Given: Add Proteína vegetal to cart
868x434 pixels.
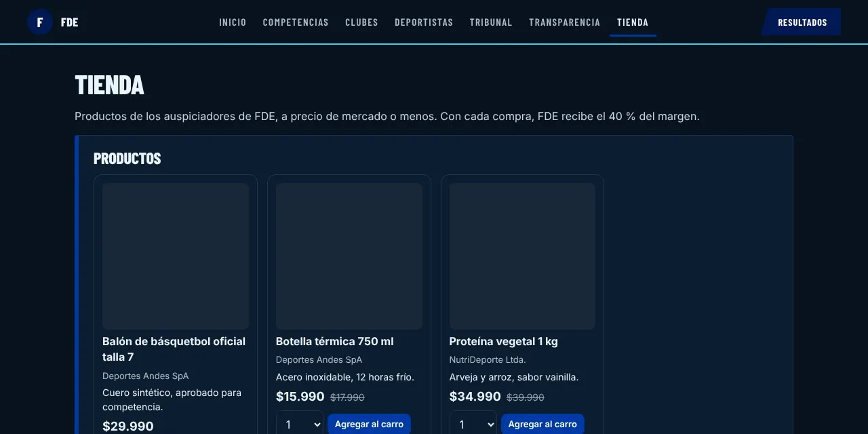Looking at the screenshot, I should (x=542, y=425).
